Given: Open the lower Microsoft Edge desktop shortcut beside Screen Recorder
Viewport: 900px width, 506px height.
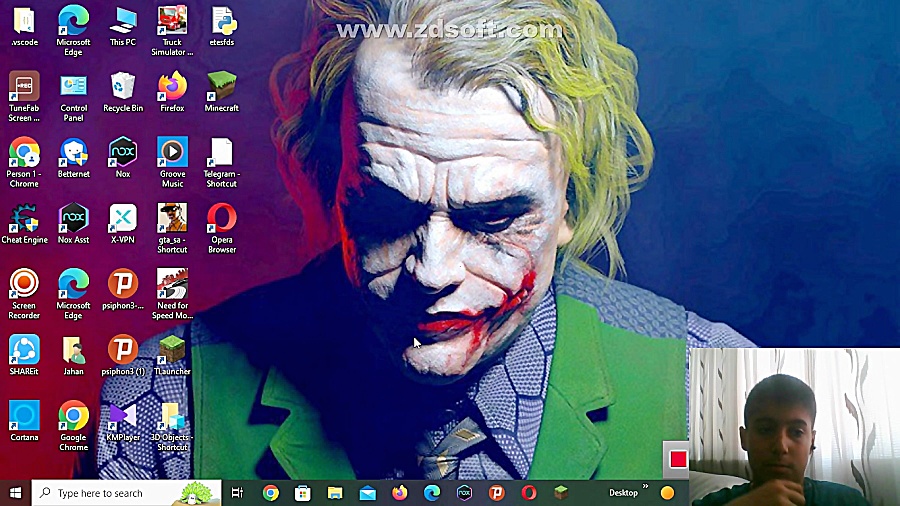Looking at the screenshot, I should click(x=73, y=295).
